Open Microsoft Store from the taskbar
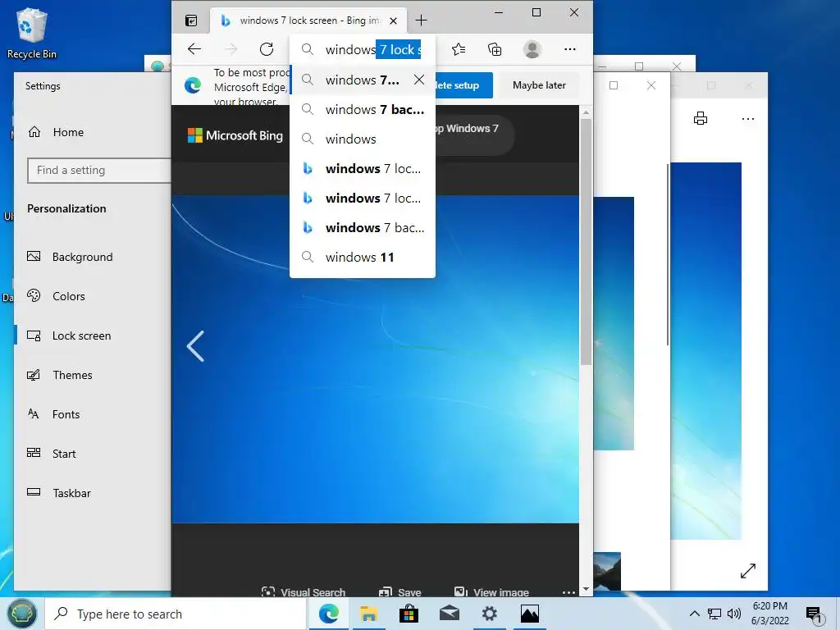The height and width of the screenshot is (630, 840). pos(409,614)
